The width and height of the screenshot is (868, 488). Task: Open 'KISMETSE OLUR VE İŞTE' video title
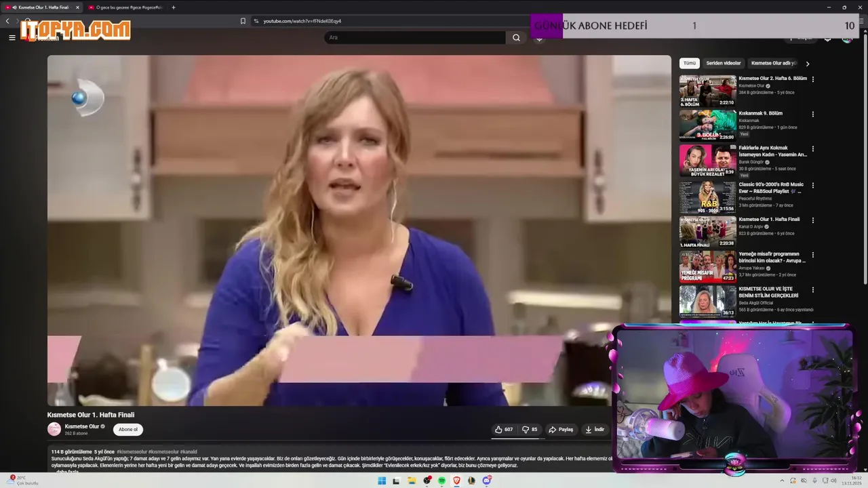coord(769,292)
